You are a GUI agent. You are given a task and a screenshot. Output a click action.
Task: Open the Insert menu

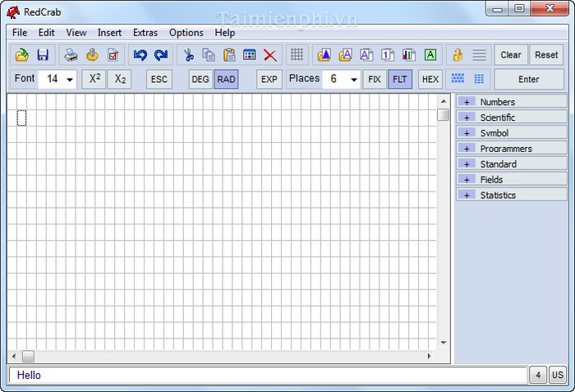coord(109,33)
